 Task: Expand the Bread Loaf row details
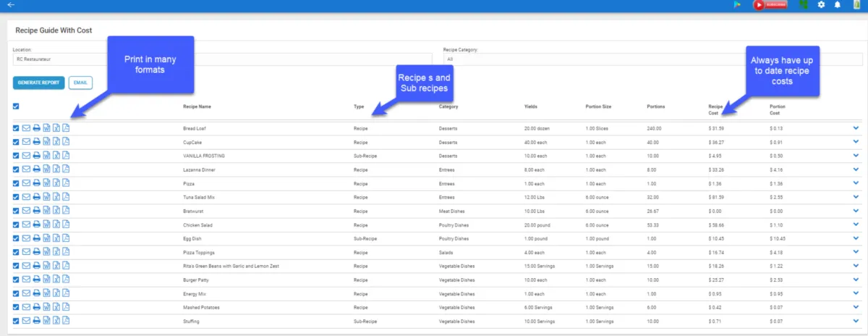pos(856,128)
